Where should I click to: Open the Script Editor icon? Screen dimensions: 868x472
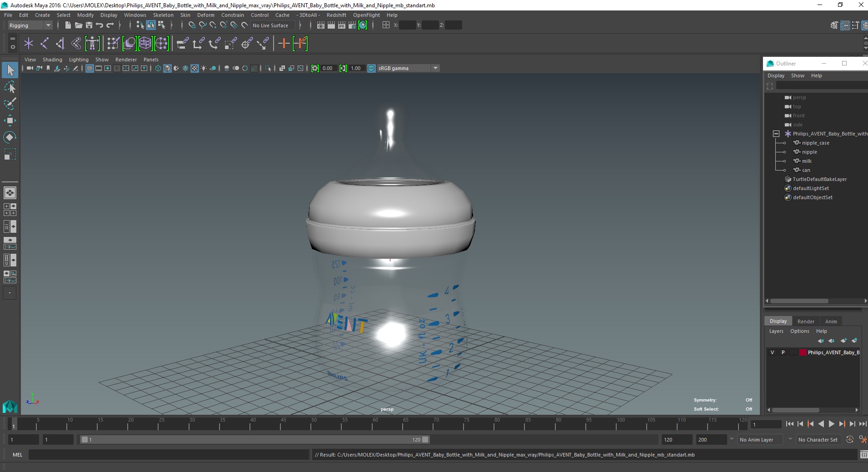pos(863,455)
